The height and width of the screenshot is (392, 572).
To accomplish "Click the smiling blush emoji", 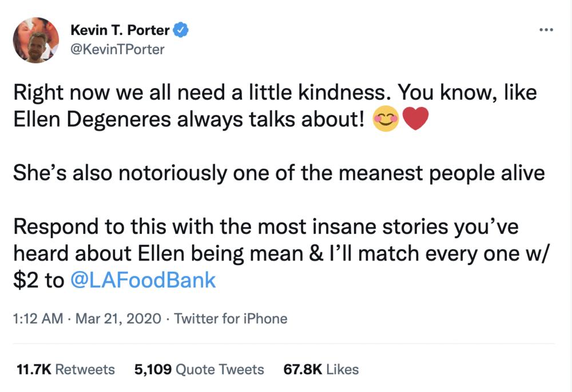I will coord(385,119).
